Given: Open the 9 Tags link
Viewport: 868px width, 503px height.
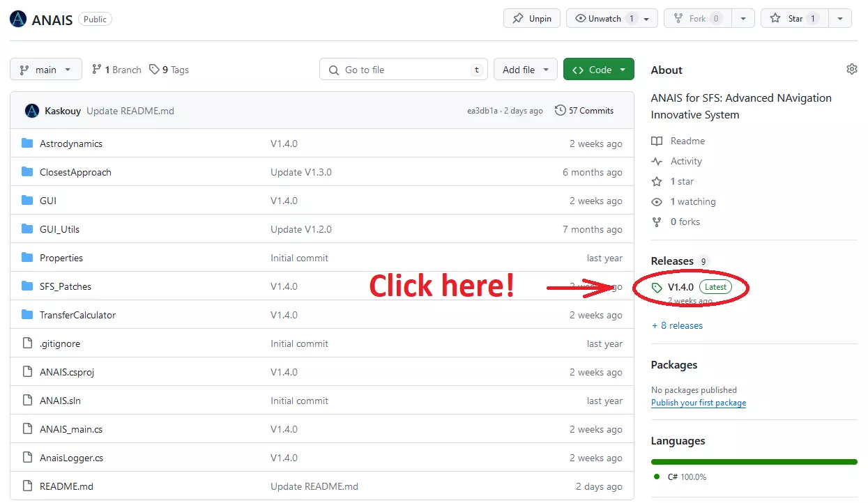Looking at the screenshot, I should point(169,70).
